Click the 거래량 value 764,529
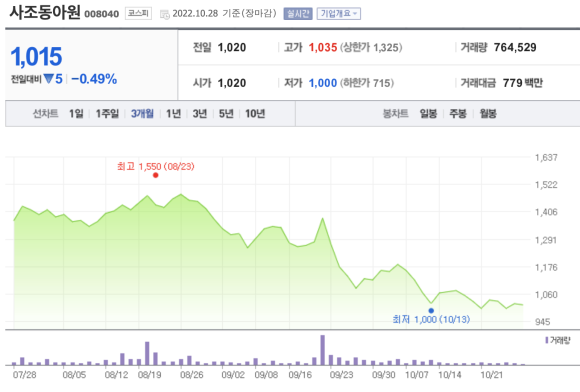580x392 pixels. coord(515,47)
